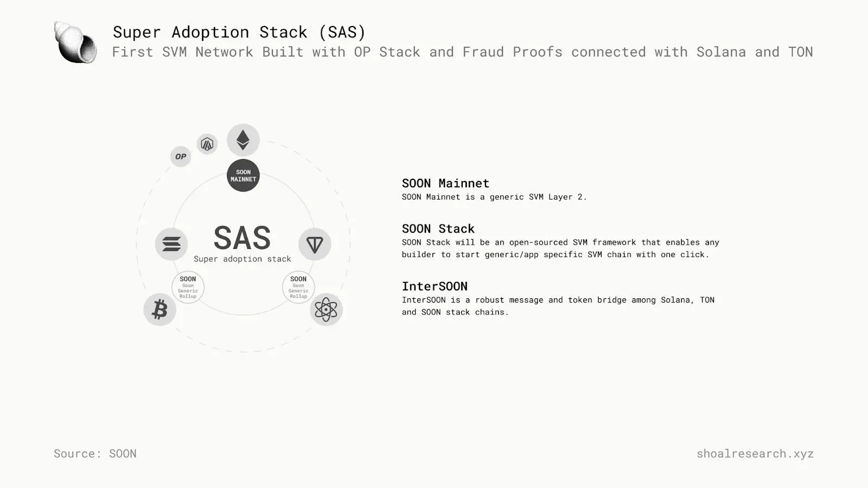Select the Bitcoin icon
Image resolution: width=868 pixels, height=488 pixels.
[159, 310]
